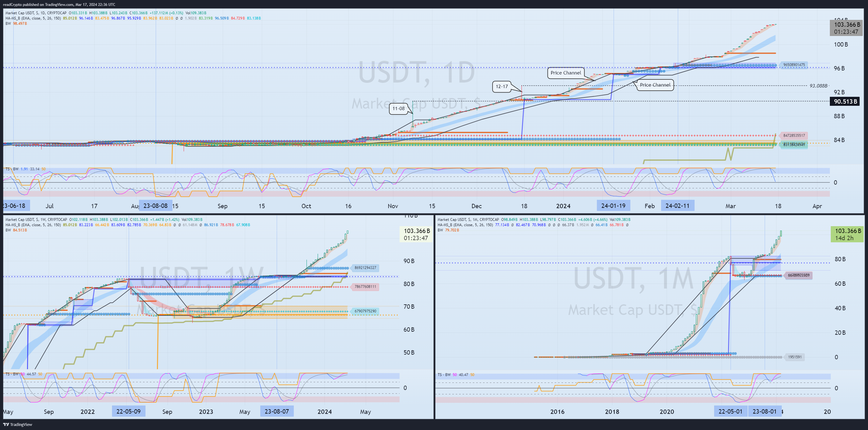Click the Dec label on 1D time axis

point(477,206)
